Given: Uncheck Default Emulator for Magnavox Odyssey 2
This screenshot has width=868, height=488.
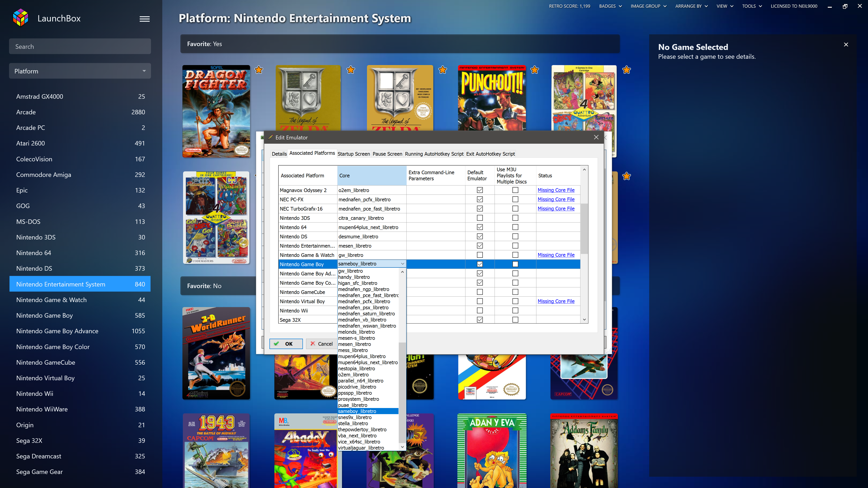Looking at the screenshot, I should [480, 190].
